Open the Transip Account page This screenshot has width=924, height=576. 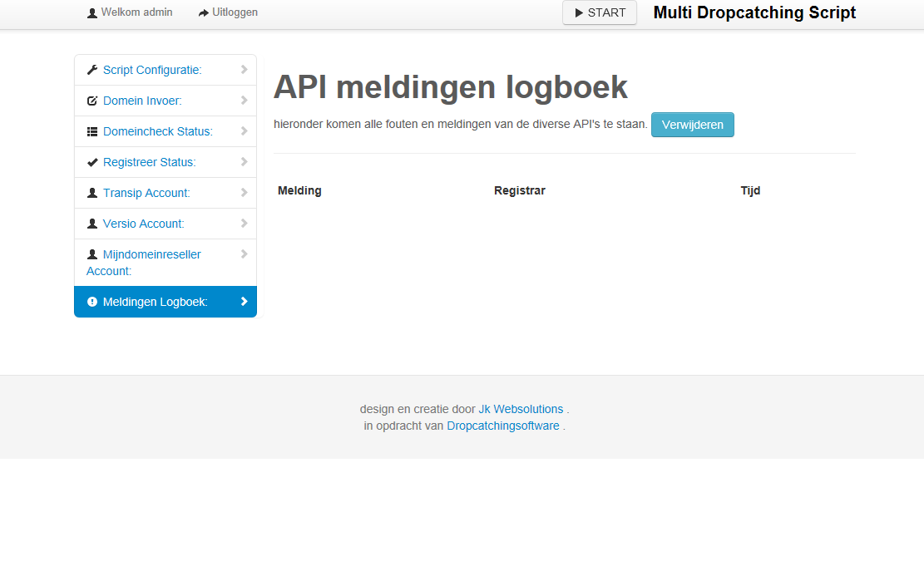[146, 193]
